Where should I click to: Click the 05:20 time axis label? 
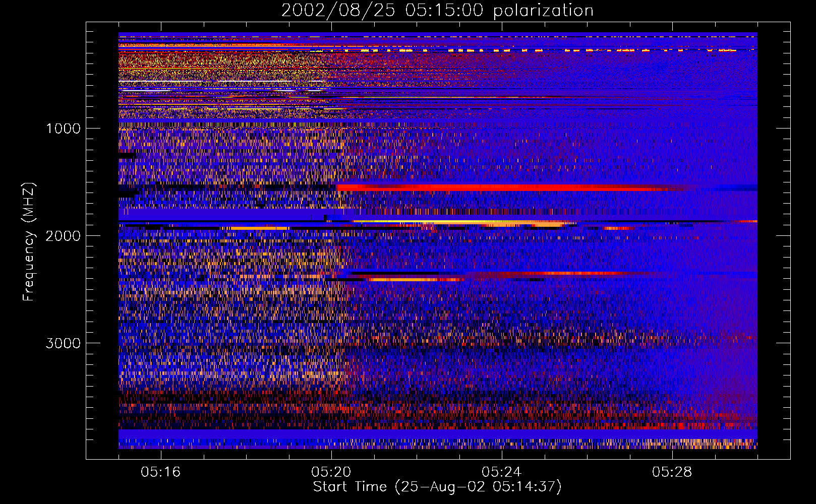coord(331,472)
